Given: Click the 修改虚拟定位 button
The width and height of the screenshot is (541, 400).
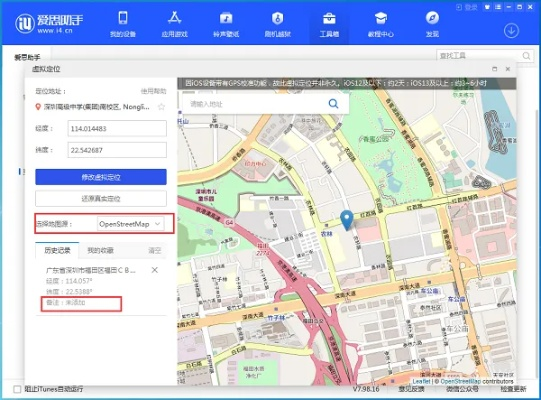Looking at the screenshot, I should (x=101, y=177).
